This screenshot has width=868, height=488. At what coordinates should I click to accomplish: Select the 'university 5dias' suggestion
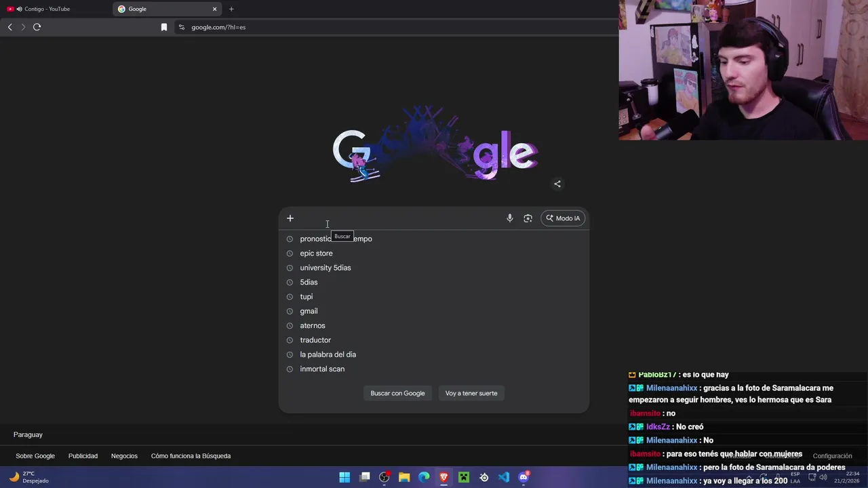pos(434,268)
